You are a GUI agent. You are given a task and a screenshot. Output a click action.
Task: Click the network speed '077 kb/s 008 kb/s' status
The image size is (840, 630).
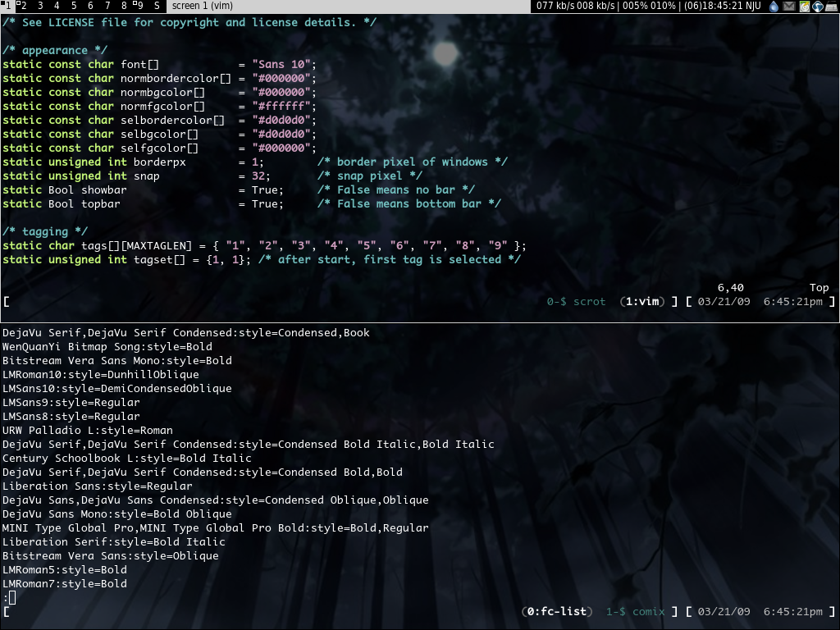(575, 6)
